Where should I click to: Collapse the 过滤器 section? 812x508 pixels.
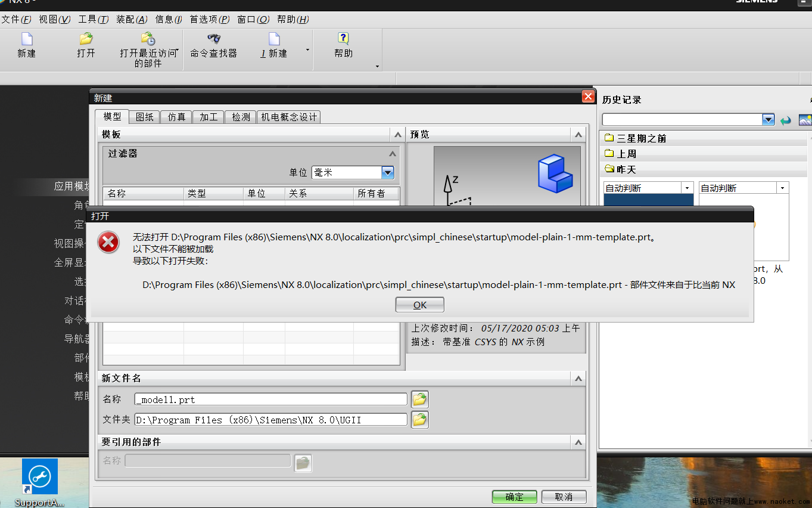point(392,154)
